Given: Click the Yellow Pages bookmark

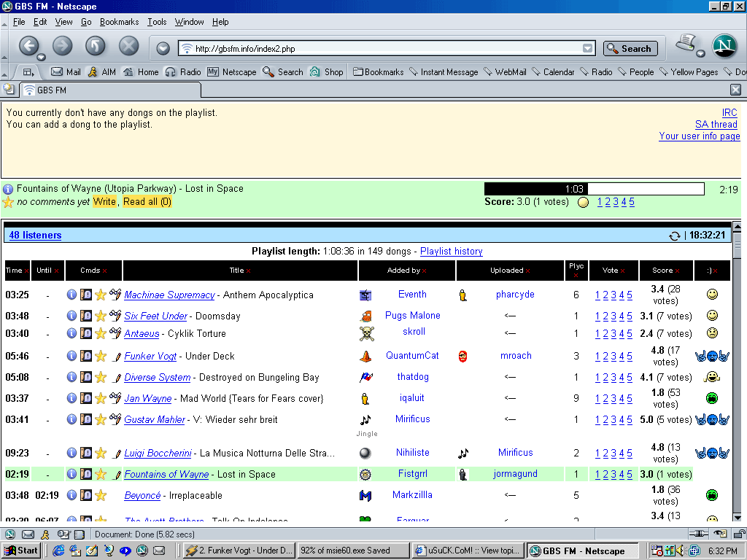Looking at the screenshot, I should [x=689, y=72].
